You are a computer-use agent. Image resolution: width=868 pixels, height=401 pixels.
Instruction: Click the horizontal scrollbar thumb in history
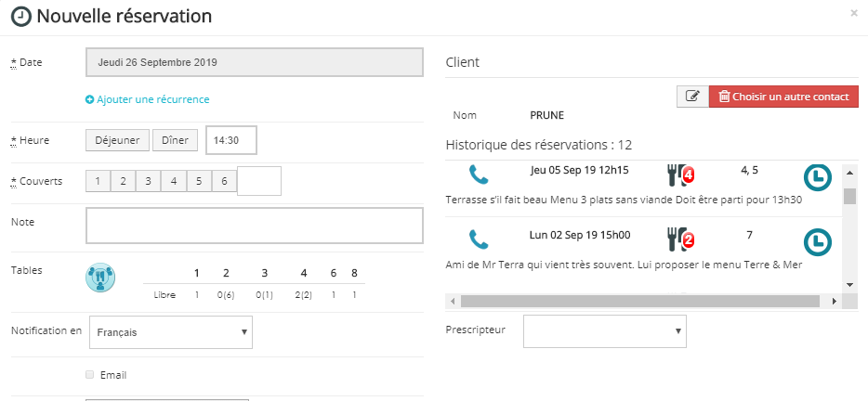(639, 301)
